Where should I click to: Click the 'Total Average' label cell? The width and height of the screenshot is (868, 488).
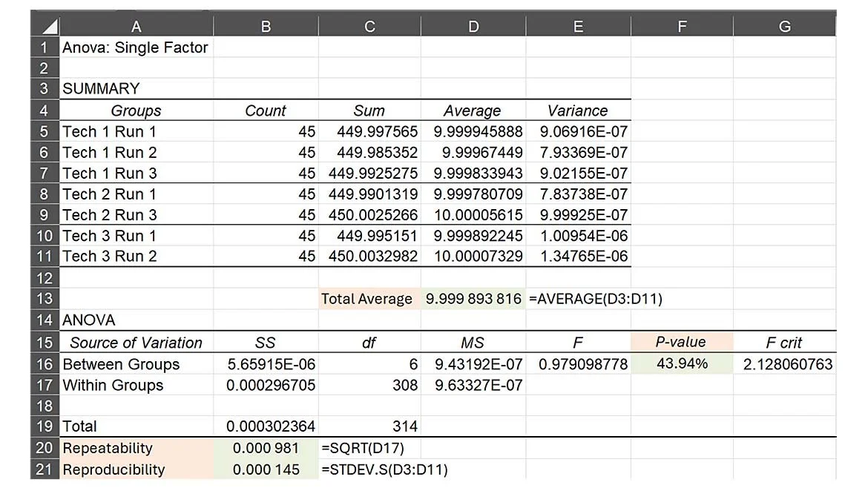pyautogui.click(x=369, y=299)
